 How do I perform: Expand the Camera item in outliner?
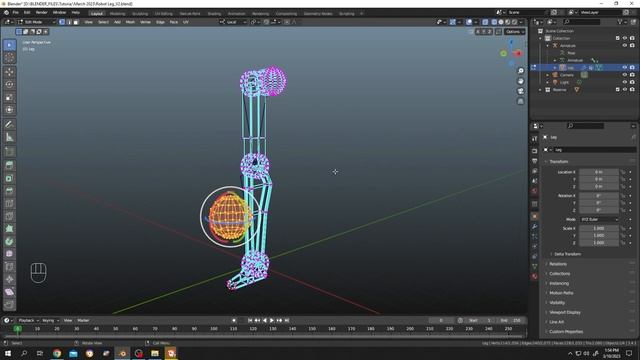(x=548, y=75)
